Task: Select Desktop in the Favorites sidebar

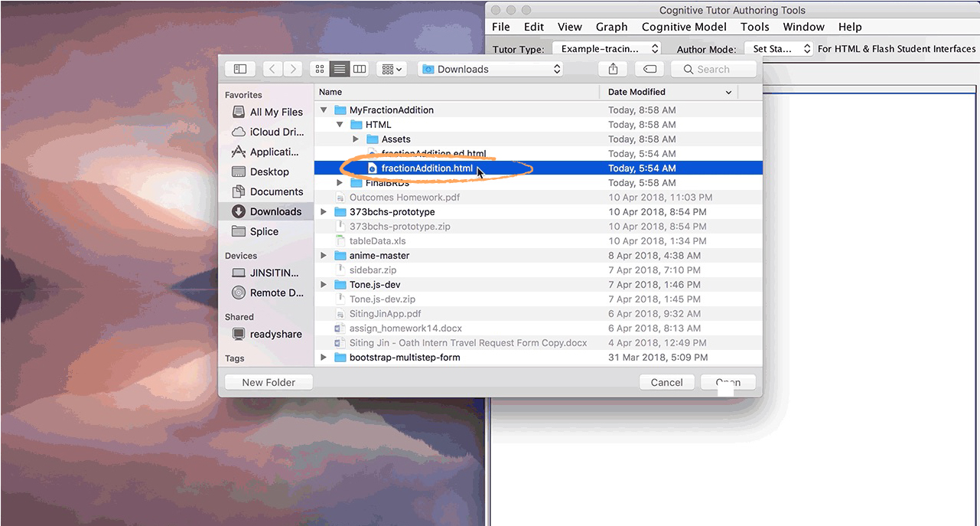Action: click(269, 172)
